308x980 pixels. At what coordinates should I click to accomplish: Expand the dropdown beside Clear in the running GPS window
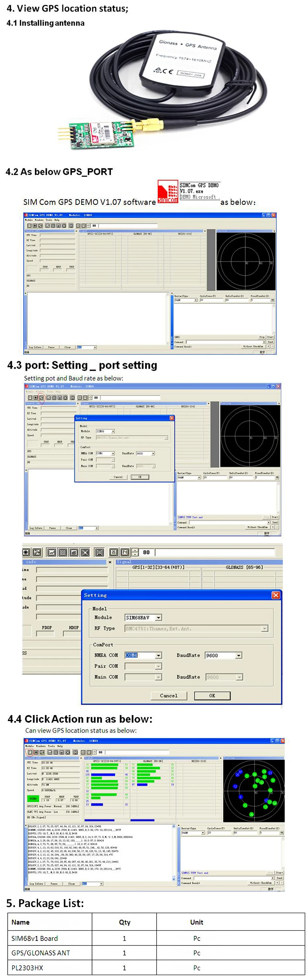[101, 884]
